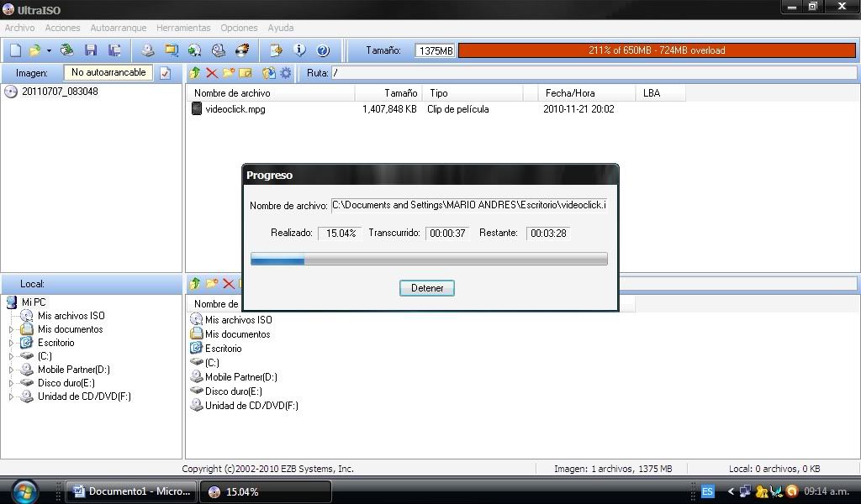This screenshot has height=504, width=861.
Task: Expand the Mis documentos tree node
Action: click(11, 329)
